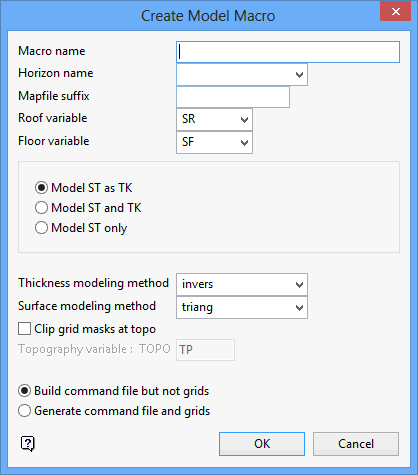Viewport: 418px width, 475px height.
Task: Click the Clip grid masks at topo label
Action: pyautogui.click(x=95, y=329)
